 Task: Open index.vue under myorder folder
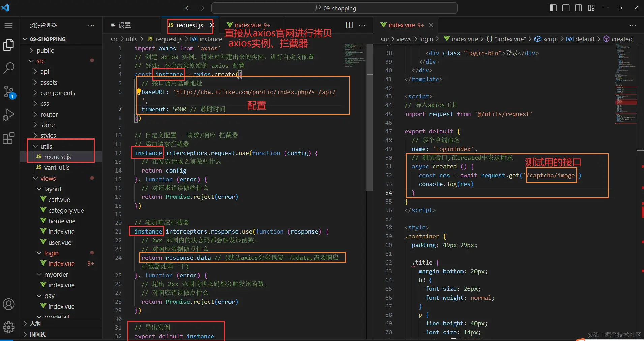point(61,285)
